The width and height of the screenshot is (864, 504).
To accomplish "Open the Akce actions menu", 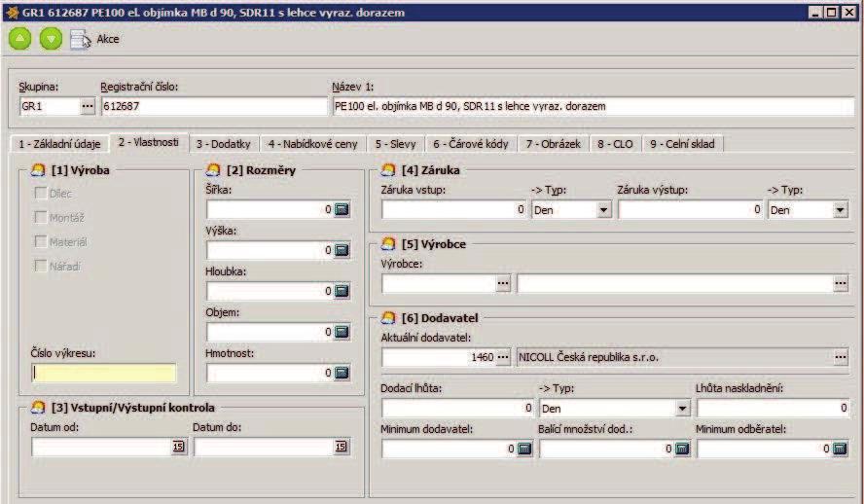I will pos(94,39).
